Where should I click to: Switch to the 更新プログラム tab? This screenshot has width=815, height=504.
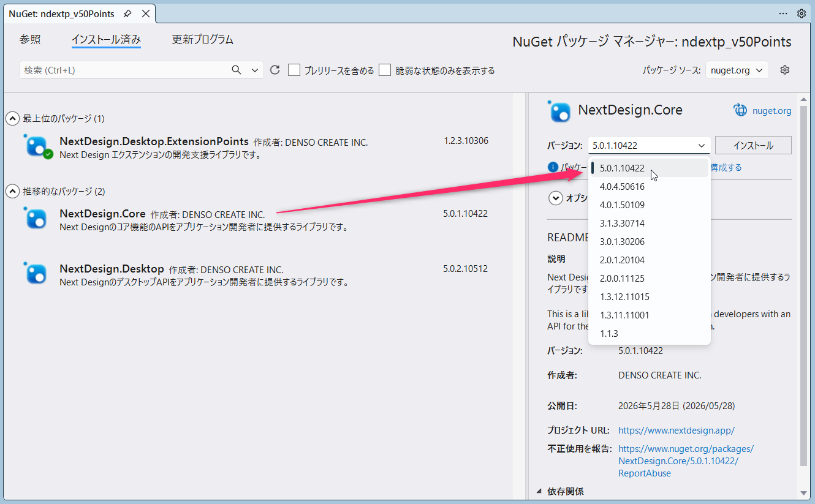coord(203,40)
